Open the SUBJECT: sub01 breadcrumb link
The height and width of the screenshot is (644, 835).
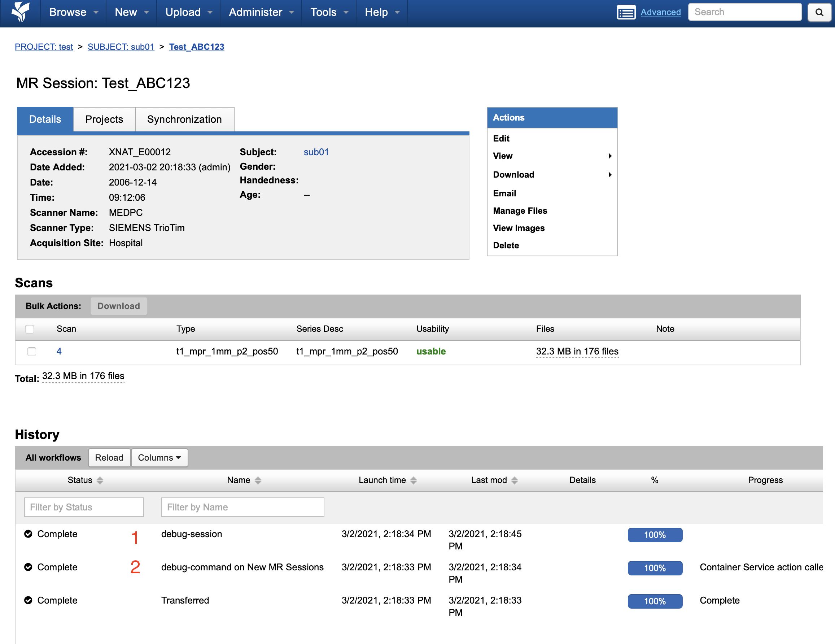pos(121,47)
